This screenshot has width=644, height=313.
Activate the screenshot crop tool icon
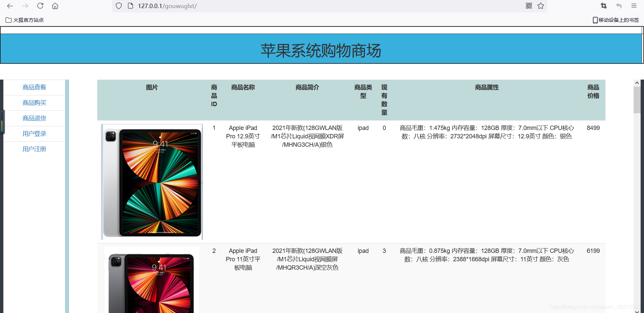pos(604,6)
